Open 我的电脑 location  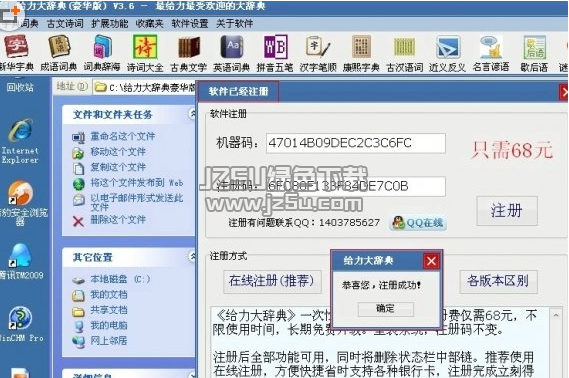109,325
